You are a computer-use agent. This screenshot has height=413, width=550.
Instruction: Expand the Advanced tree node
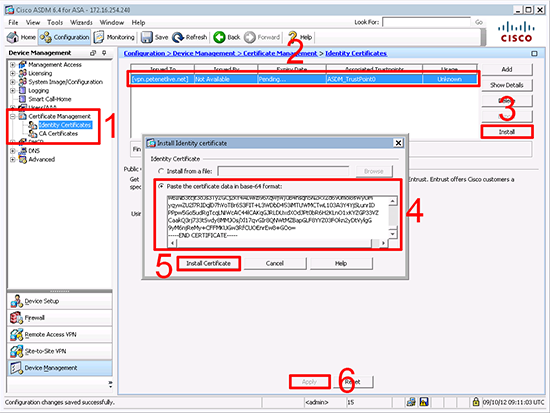13,159
